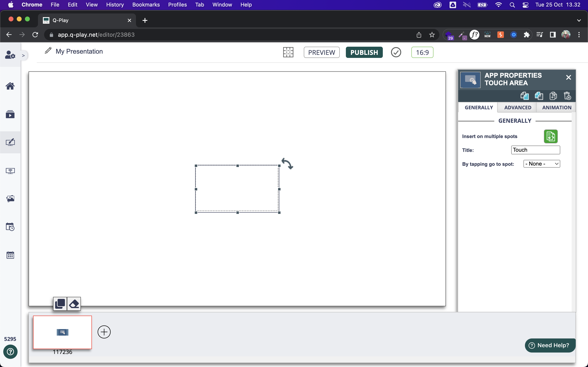Click the delete app properties icon

pos(567,96)
